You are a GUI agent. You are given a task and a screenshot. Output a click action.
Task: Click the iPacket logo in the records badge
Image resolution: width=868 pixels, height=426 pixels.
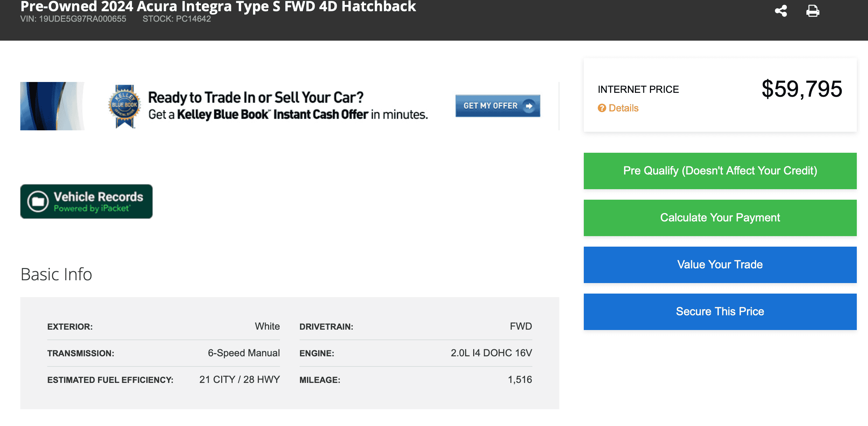93,209
